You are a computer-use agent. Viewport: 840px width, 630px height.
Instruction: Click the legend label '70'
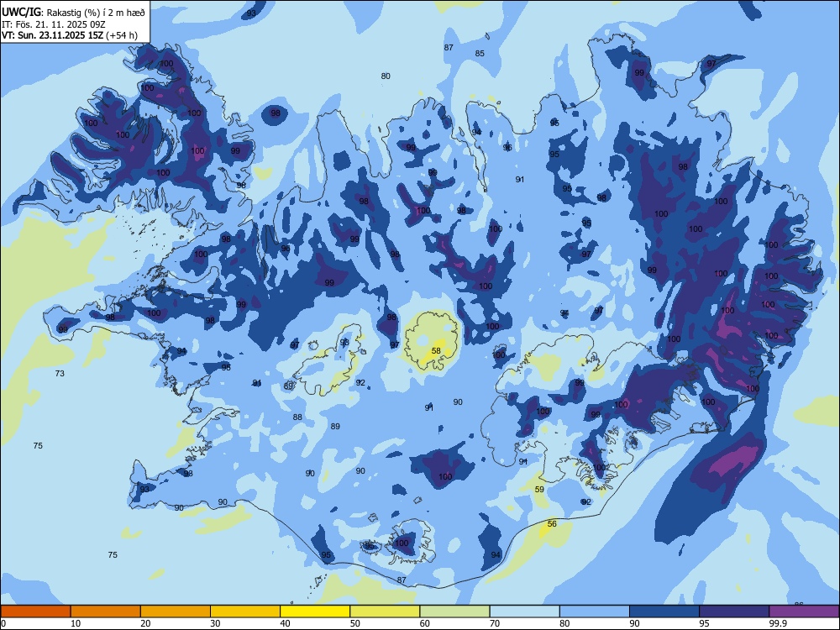click(495, 623)
